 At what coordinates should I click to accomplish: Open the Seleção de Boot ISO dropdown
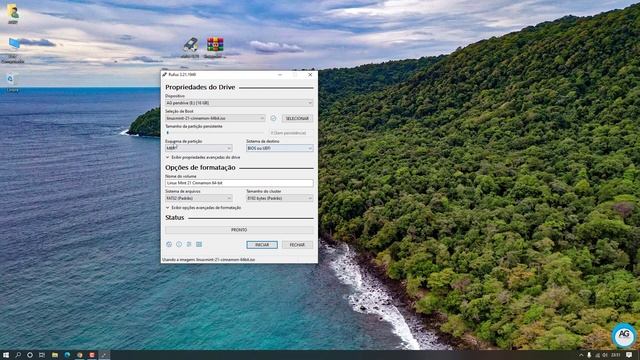[x=215, y=118]
